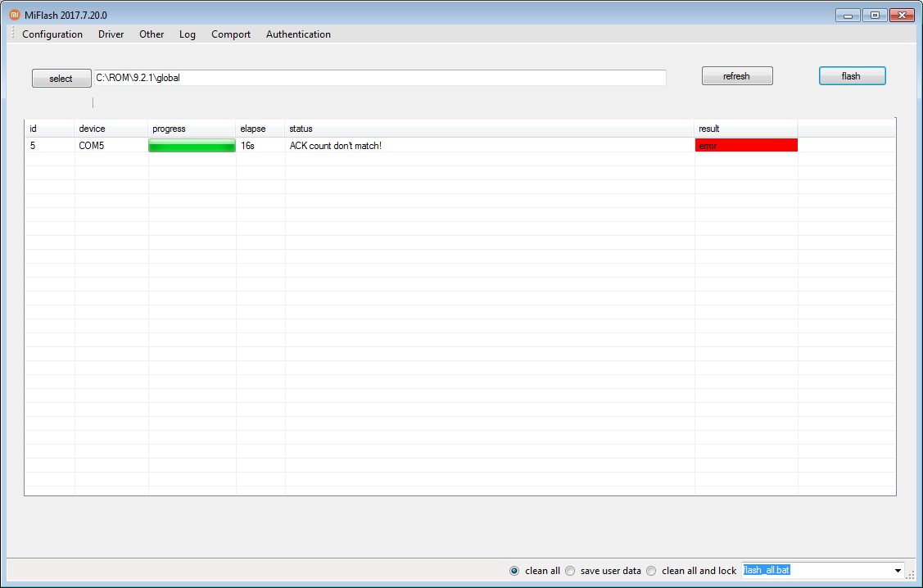Click the MiFlash app icon in title bar

tap(14, 15)
